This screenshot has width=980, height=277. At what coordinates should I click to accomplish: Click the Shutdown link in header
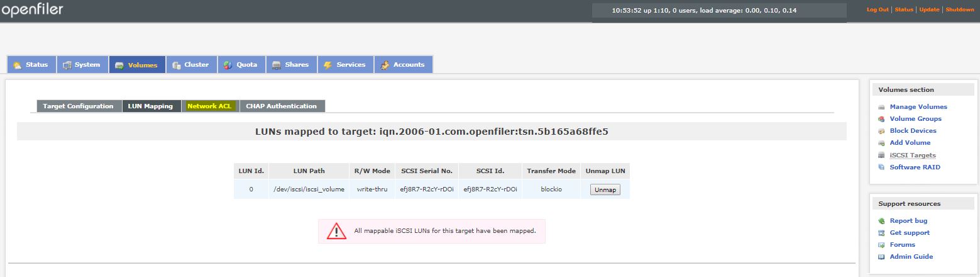coord(959,10)
